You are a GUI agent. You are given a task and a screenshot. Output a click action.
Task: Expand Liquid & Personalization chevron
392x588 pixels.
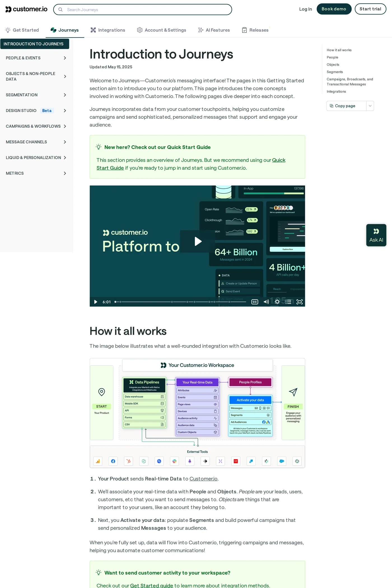pos(65,158)
